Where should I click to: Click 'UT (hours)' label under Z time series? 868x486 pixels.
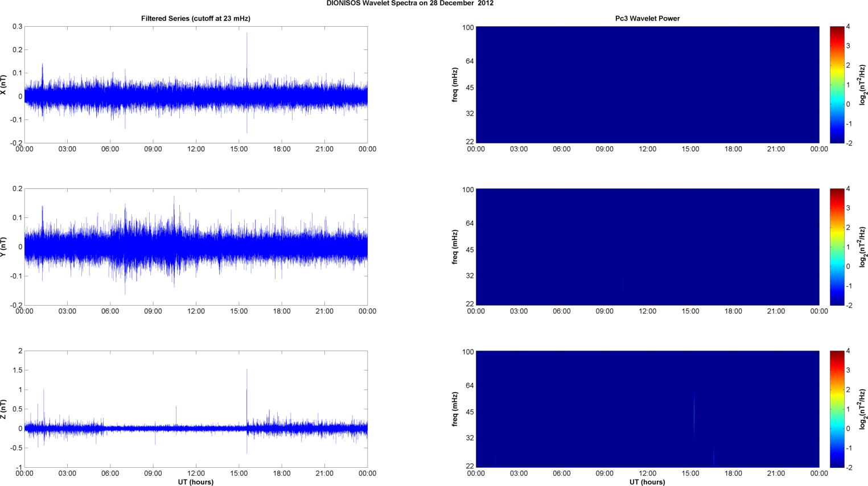[x=196, y=482]
